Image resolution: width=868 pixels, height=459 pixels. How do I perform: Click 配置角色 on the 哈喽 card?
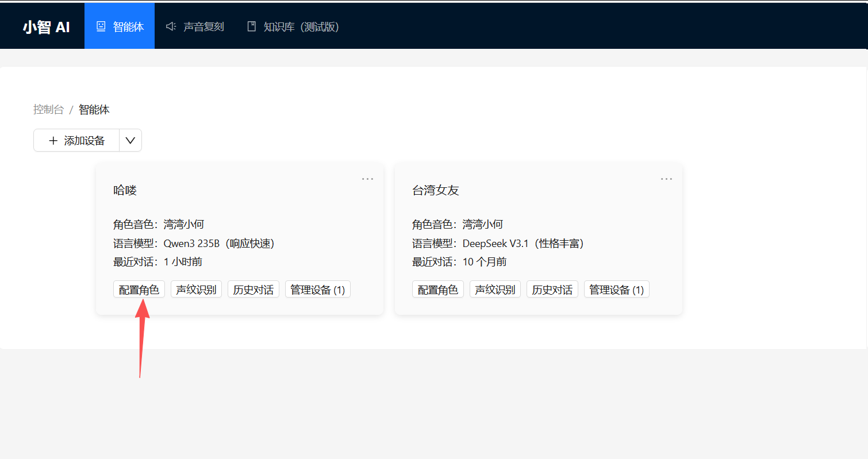[139, 289]
